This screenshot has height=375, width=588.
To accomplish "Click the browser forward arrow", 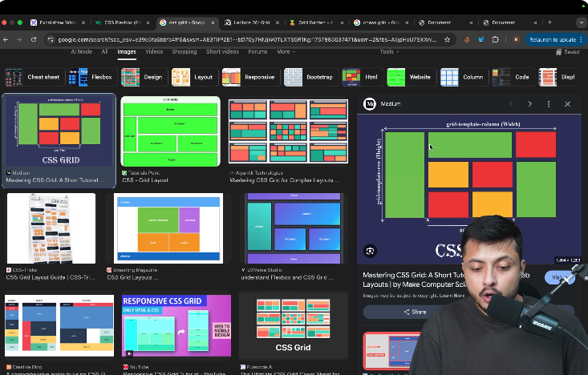I will [x=19, y=39].
